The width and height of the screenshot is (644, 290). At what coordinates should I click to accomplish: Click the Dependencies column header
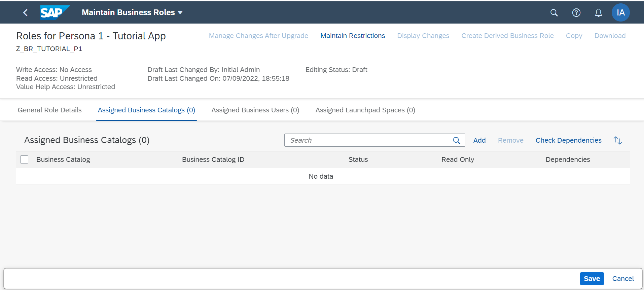[x=568, y=159]
